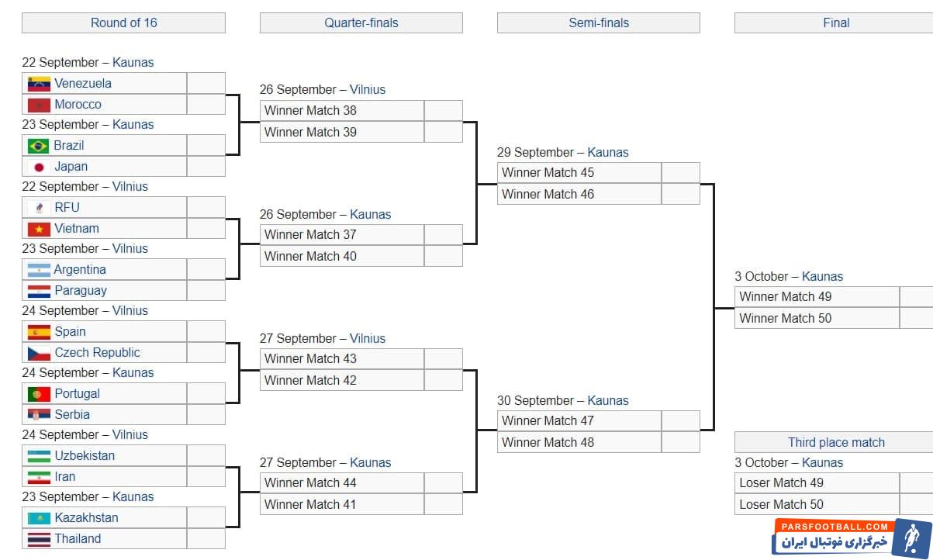
Task: Click the Spain flag icon
Action: 39,332
